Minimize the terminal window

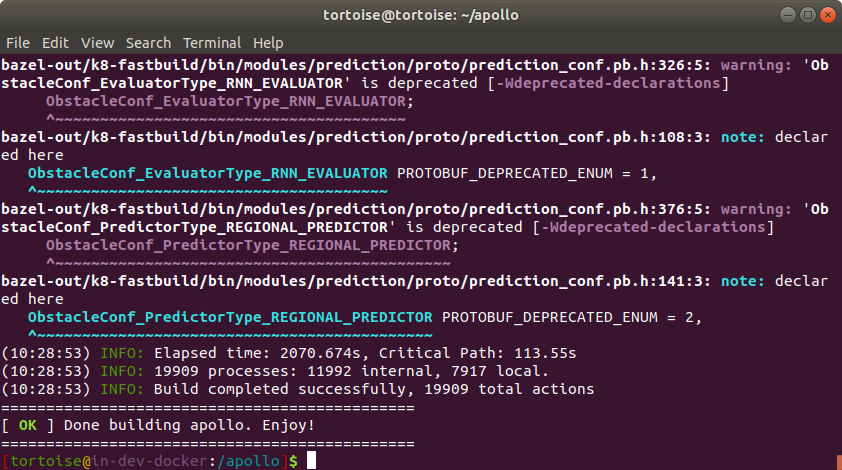click(x=788, y=15)
